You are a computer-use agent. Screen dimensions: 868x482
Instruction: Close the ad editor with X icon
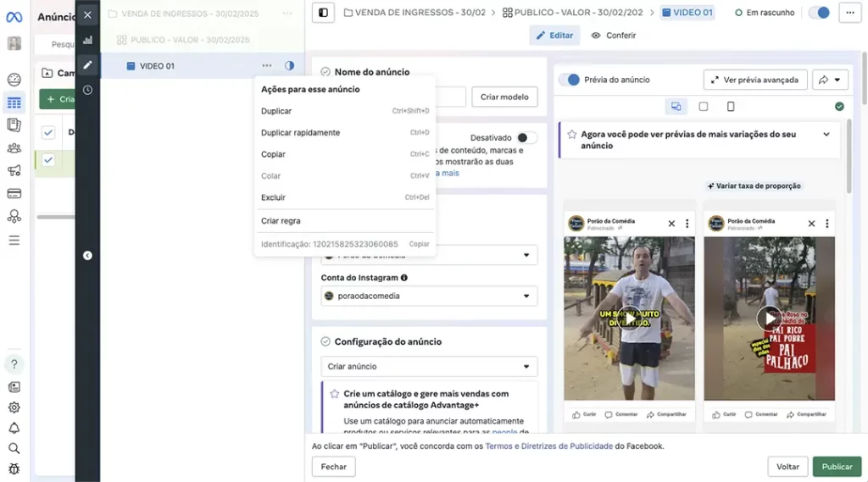87,15
